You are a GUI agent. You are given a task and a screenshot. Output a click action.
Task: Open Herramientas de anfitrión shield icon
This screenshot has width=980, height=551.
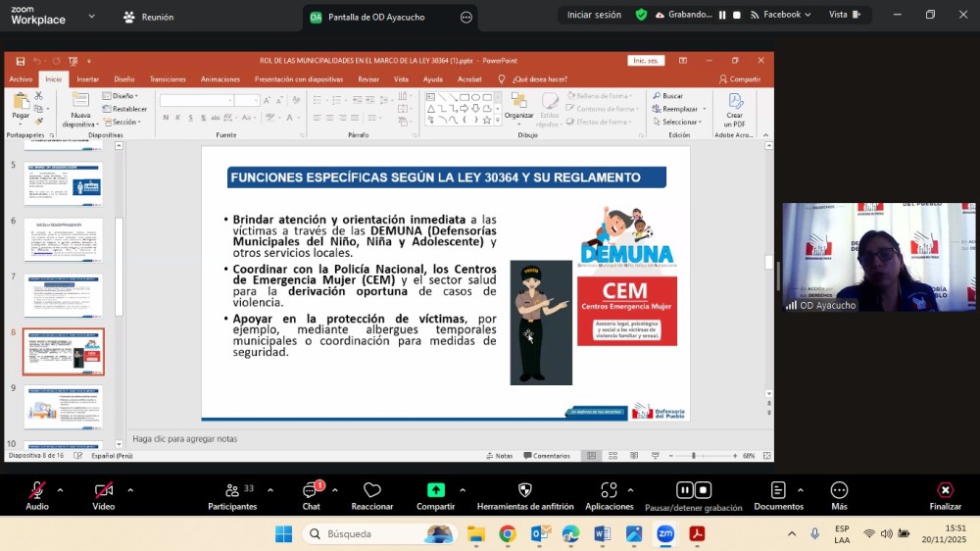[x=524, y=491]
